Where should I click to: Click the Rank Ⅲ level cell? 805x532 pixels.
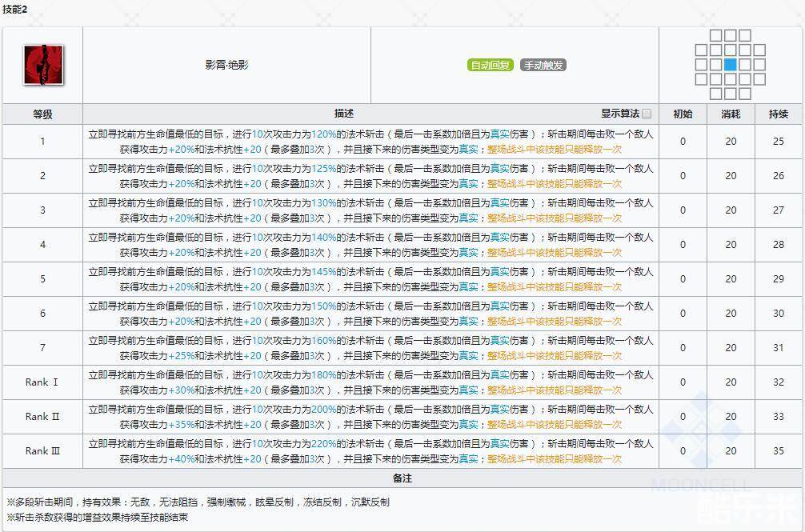pyautogui.click(x=42, y=451)
